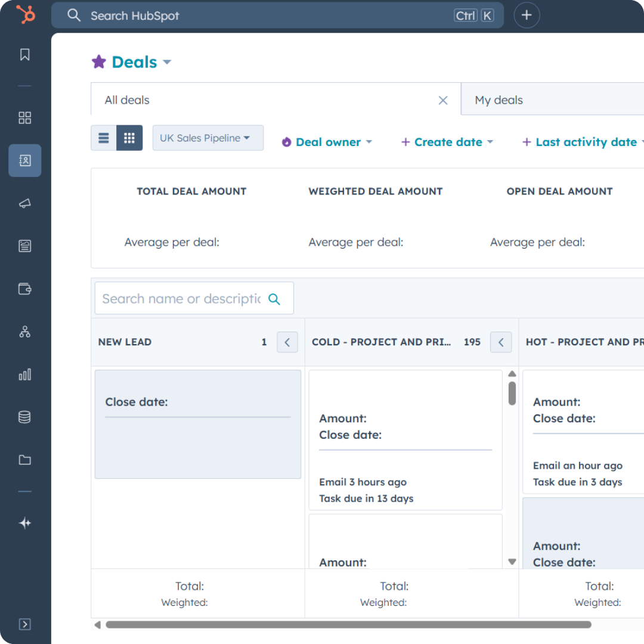Viewport: 644px width, 644px height.
Task: Click the magnifier icon in Search HubSpot bar
Action: click(74, 15)
